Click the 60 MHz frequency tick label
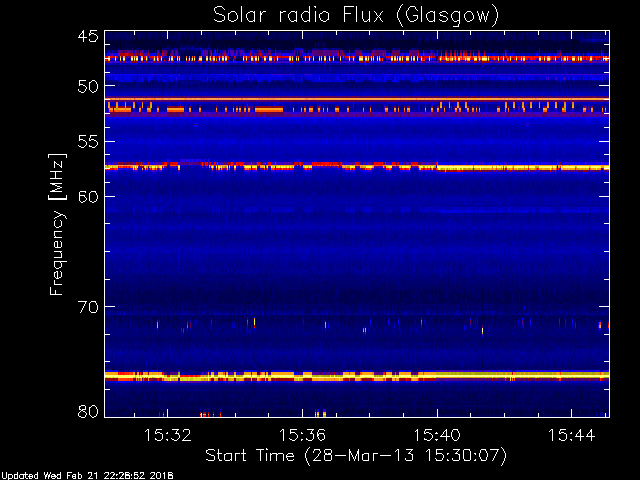This screenshot has height=480, width=640. point(88,197)
